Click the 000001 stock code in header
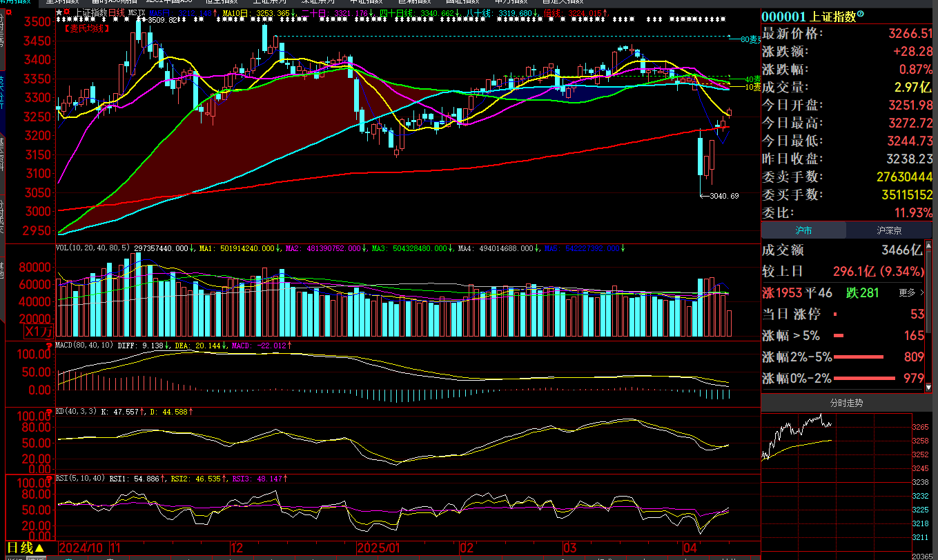Screen dimensions: 938x560 pos(783,17)
